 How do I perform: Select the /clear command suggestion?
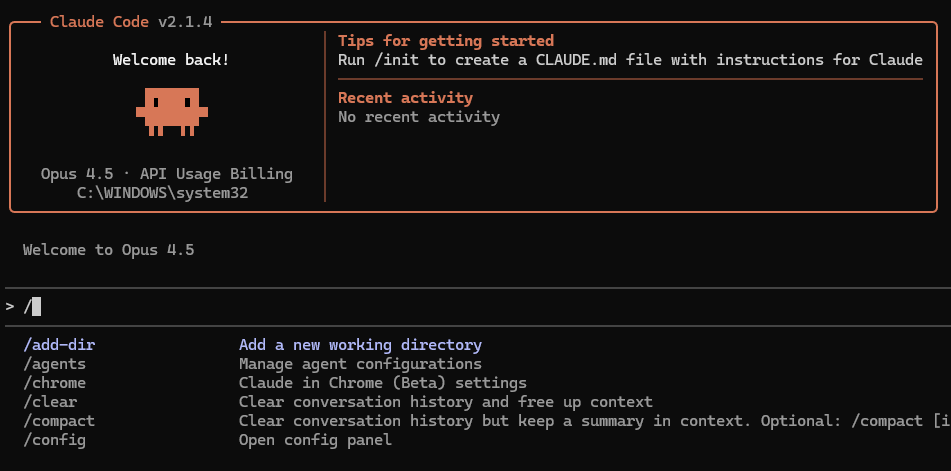click(50, 402)
